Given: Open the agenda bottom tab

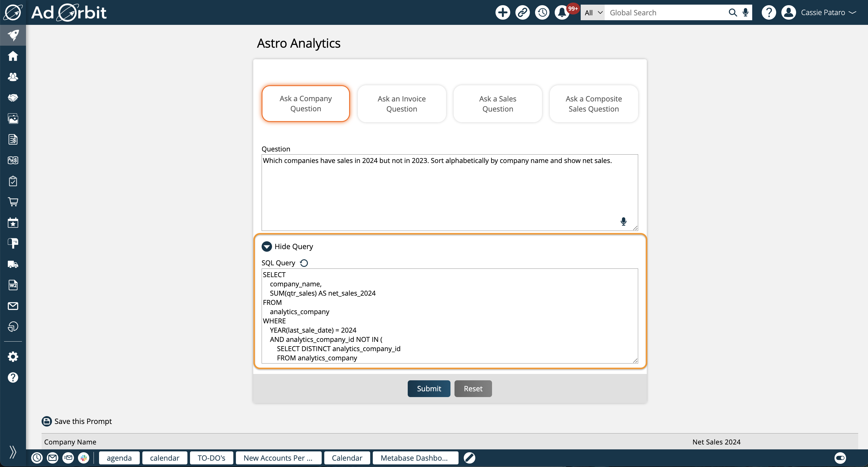Looking at the screenshot, I should click(119, 458).
